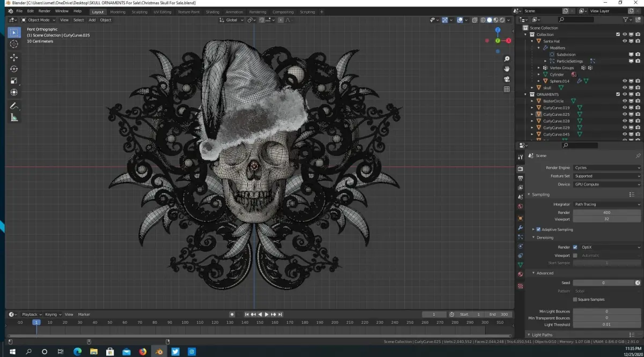Hide BezierCircle in viewport
644x357 pixels.
[x=625, y=101]
